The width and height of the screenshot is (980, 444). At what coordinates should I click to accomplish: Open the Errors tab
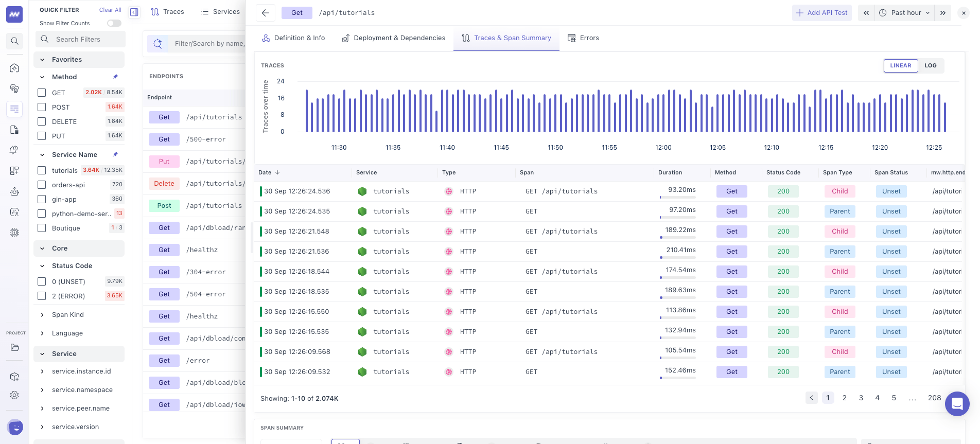583,38
